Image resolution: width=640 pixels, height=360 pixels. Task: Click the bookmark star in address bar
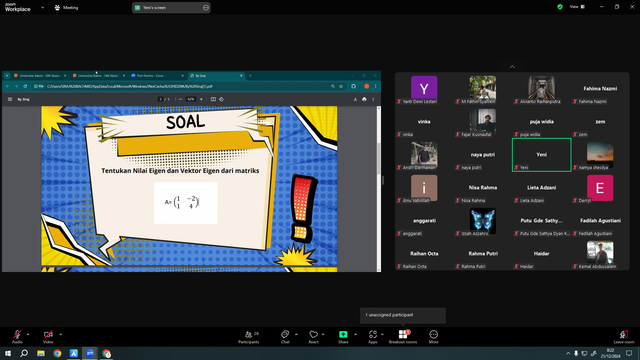point(341,87)
